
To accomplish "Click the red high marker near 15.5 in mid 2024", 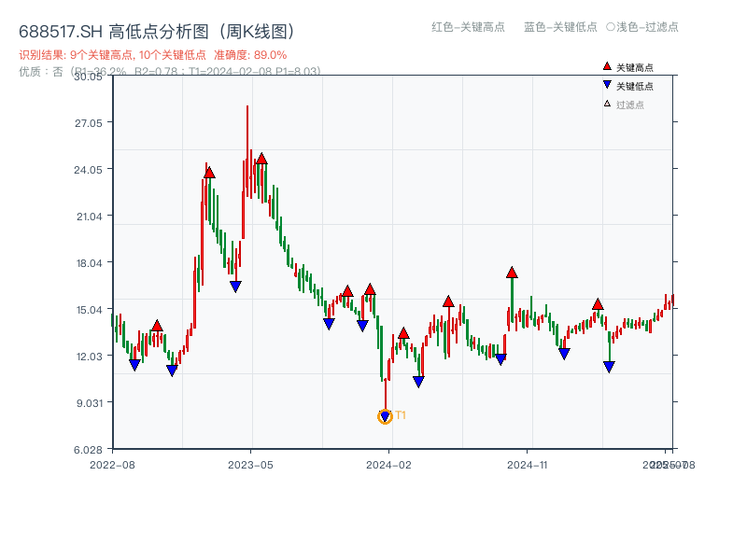I will (x=448, y=301).
